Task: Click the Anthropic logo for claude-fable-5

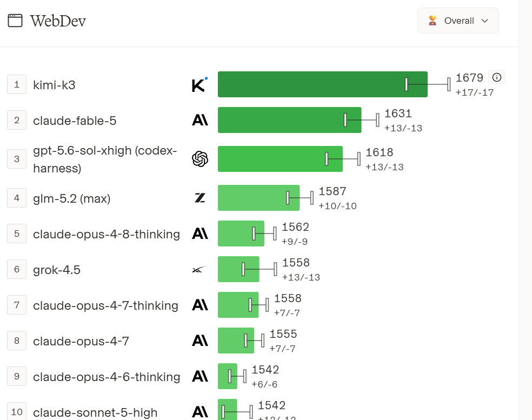Action: pos(200,120)
